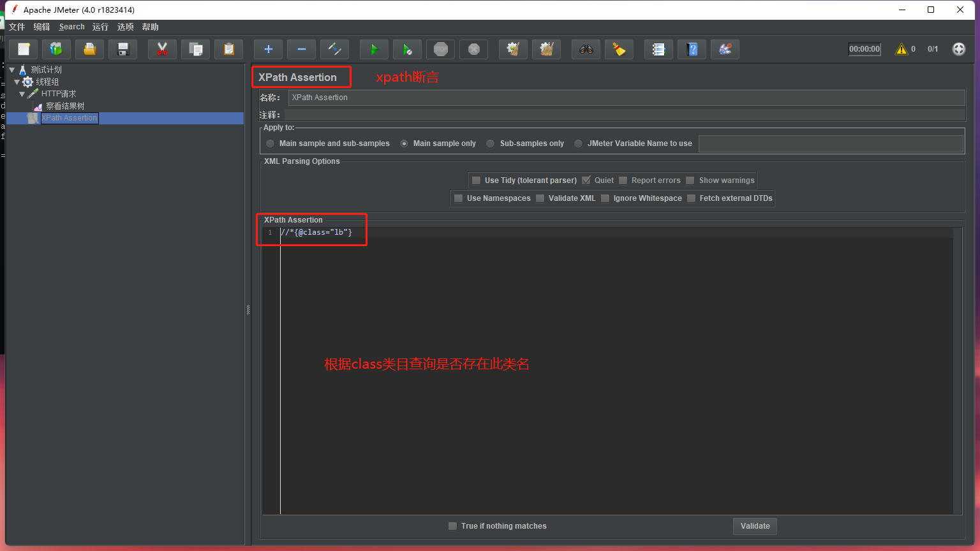Click the Help question mark icon
Image resolution: width=980 pixels, height=551 pixels.
(x=692, y=49)
